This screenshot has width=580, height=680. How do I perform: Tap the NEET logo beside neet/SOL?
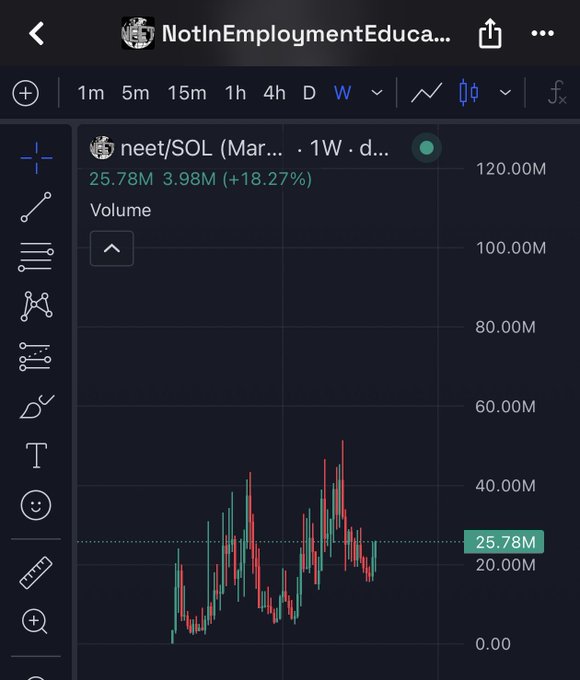[102, 148]
